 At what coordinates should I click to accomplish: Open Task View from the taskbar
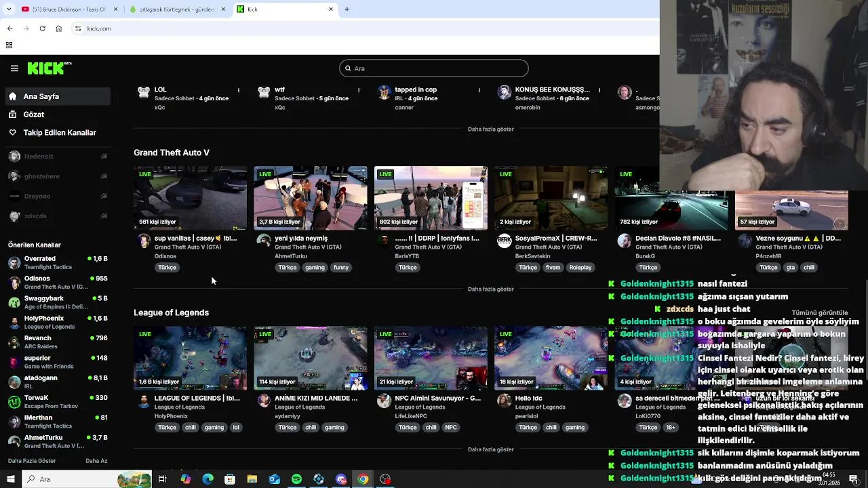[x=163, y=479]
